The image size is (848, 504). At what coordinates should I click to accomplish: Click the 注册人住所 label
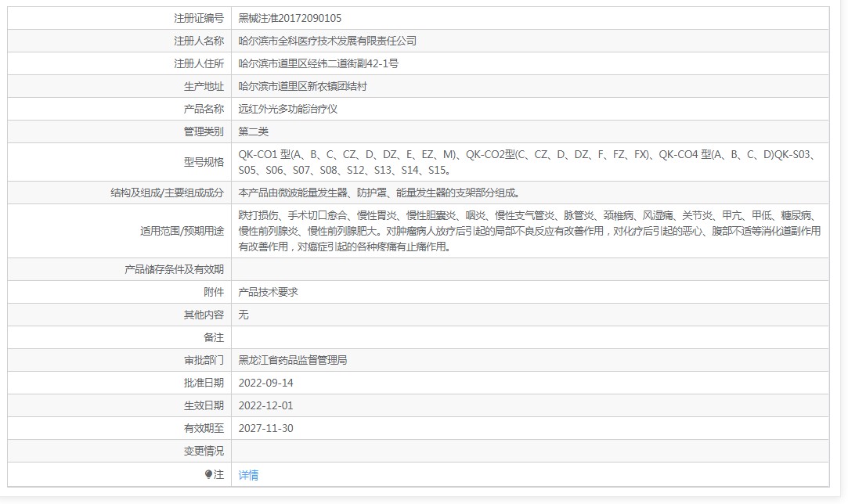click(x=198, y=64)
